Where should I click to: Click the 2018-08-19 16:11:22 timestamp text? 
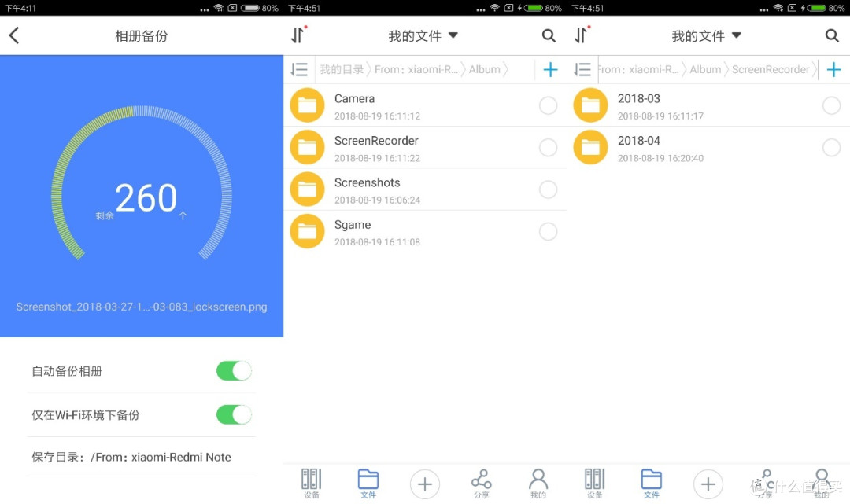377,158
